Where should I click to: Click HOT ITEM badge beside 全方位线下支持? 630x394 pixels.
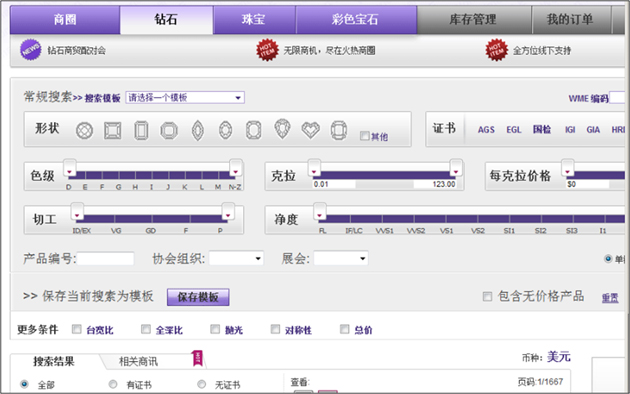coord(497,50)
